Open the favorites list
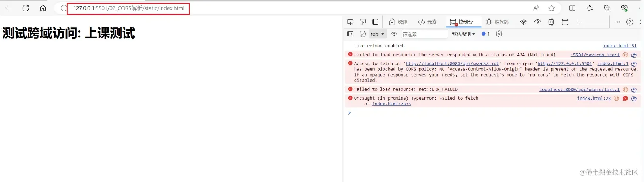 tap(590, 8)
